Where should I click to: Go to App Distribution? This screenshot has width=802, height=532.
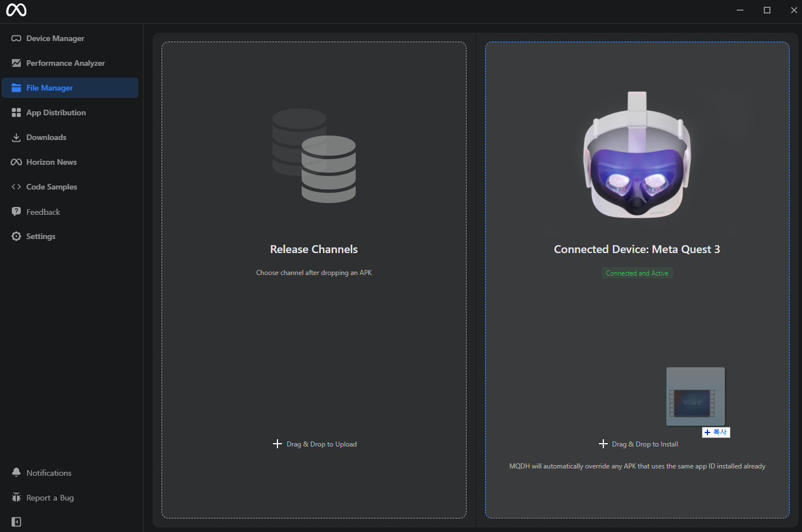[70, 112]
